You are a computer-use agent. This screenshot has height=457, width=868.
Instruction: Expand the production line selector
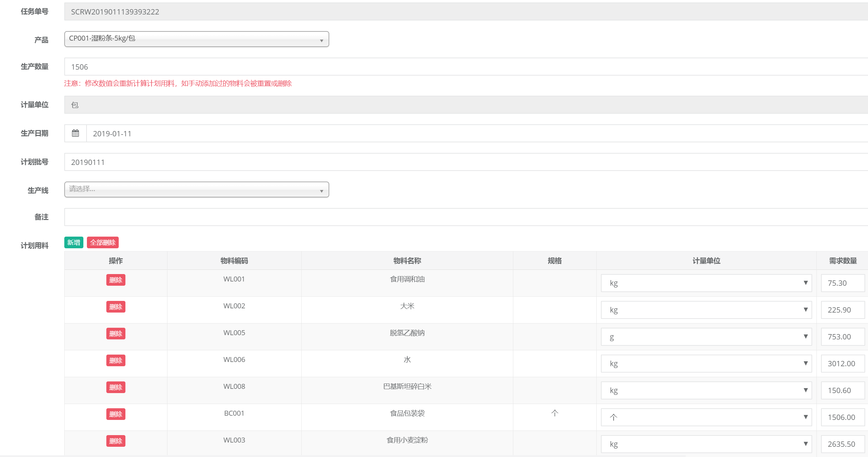196,190
